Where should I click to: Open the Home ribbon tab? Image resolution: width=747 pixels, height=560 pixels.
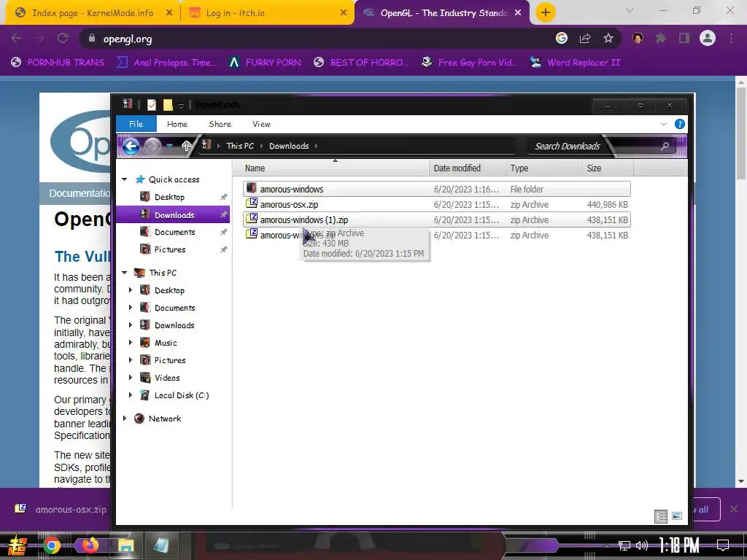pyautogui.click(x=177, y=124)
